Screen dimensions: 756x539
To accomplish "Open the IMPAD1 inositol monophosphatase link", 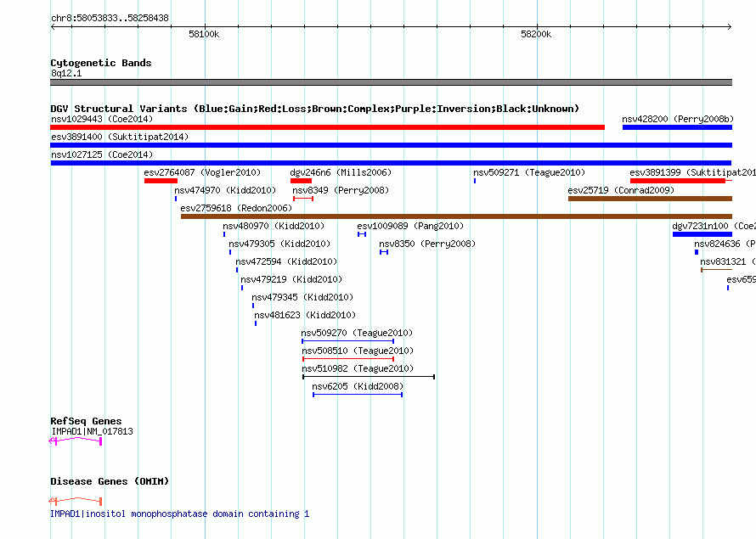I will point(180,514).
